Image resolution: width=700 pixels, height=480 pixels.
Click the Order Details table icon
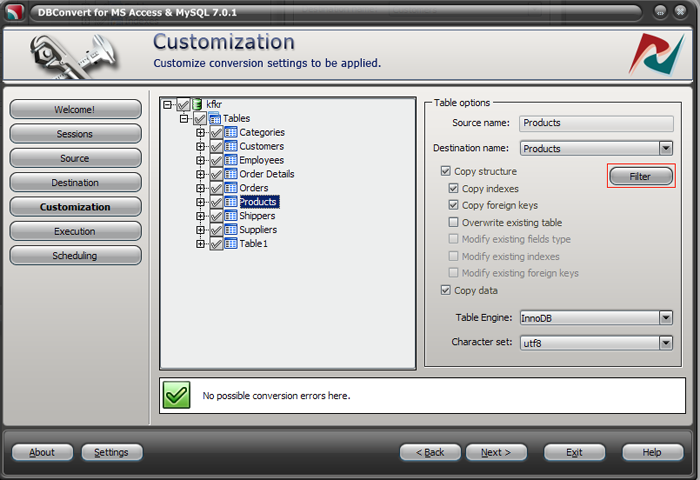pos(231,174)
